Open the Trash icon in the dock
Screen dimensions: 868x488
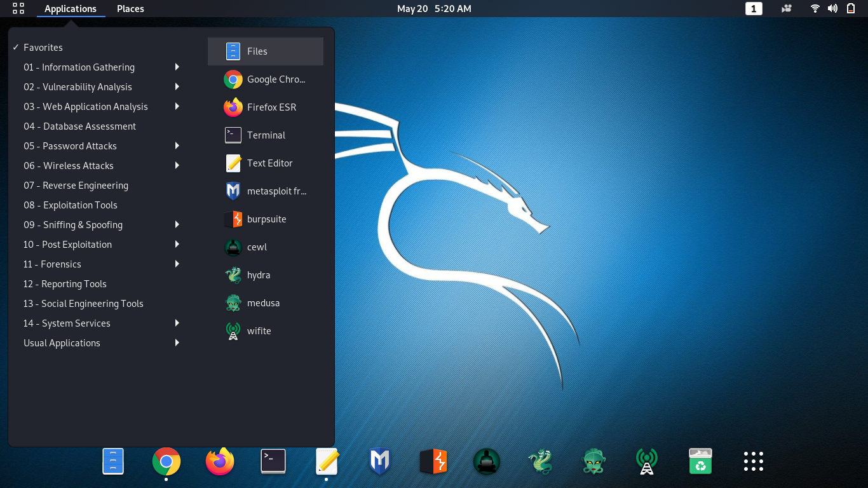pos(700,461)
